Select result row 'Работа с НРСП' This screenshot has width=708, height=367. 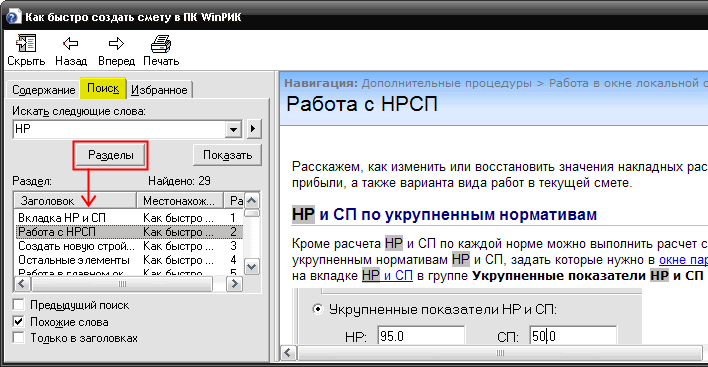pos(130,232)
